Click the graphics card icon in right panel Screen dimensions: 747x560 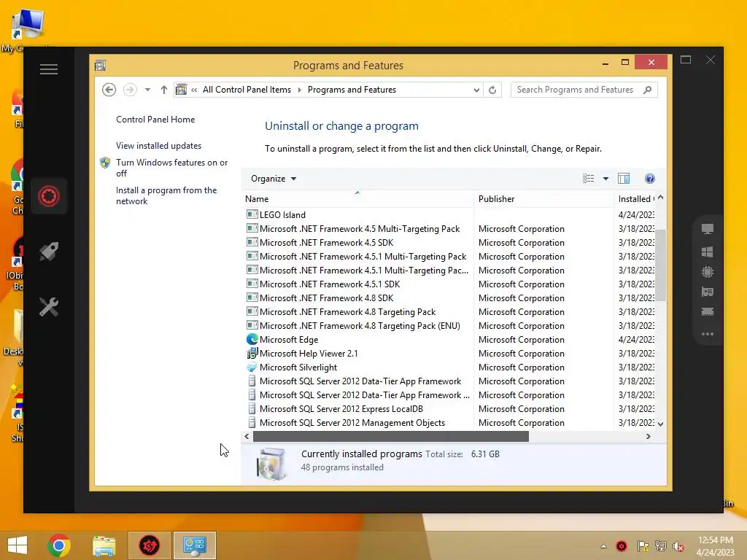(x=708, y=292)
